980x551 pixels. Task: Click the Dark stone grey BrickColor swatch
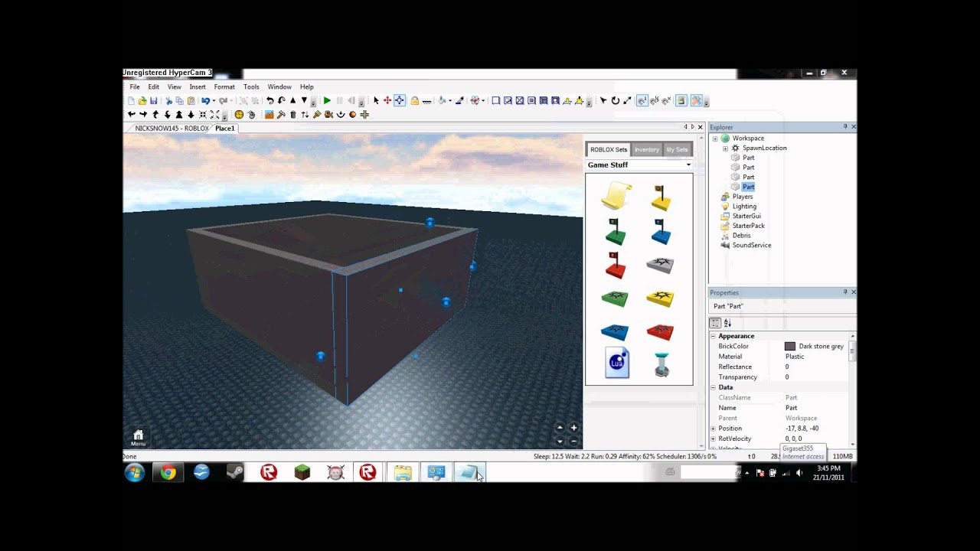pyautogui.click(x=790, y=347)
